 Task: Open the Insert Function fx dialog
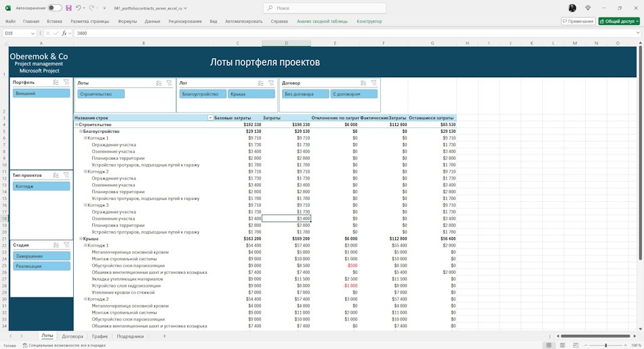(x=64, y=33)
